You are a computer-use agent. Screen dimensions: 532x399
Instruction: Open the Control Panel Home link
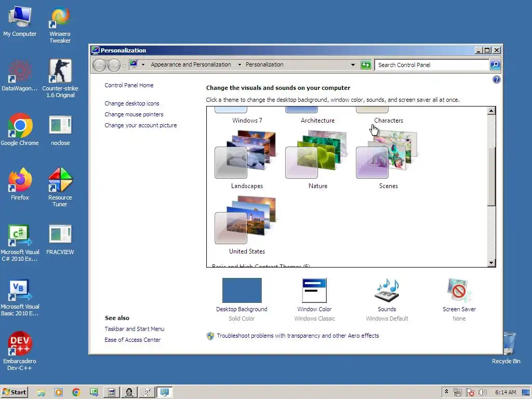pos(129,85)
